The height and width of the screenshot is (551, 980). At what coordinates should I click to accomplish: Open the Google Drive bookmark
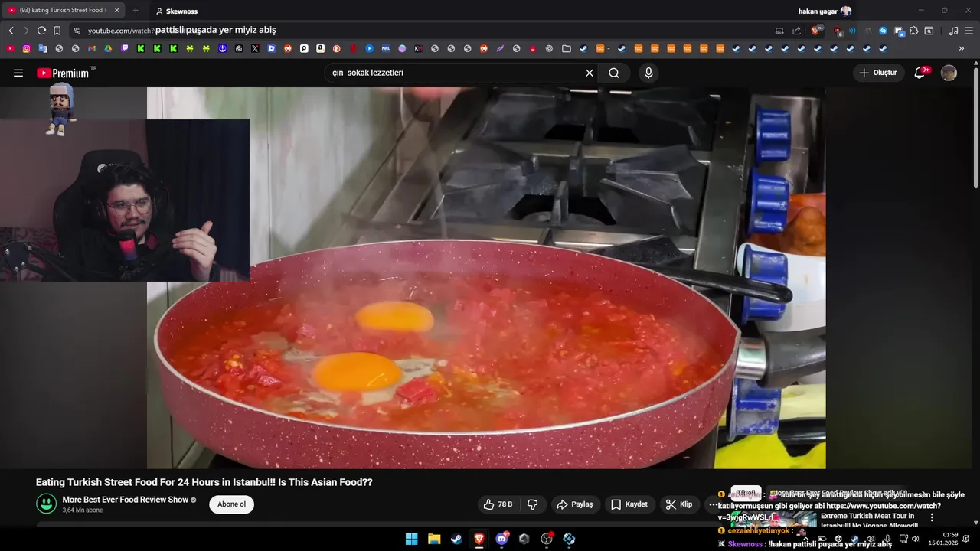108,48
